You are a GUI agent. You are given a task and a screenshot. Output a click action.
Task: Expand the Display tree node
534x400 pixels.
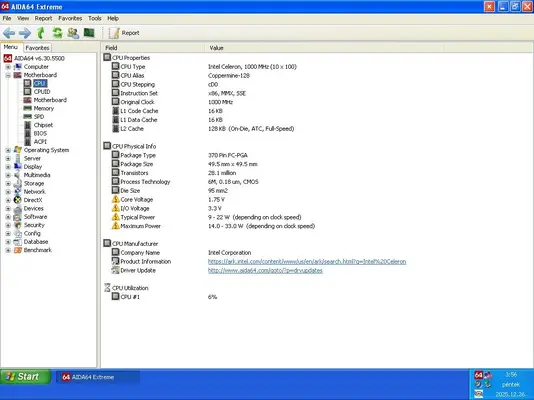coord(8,167)
